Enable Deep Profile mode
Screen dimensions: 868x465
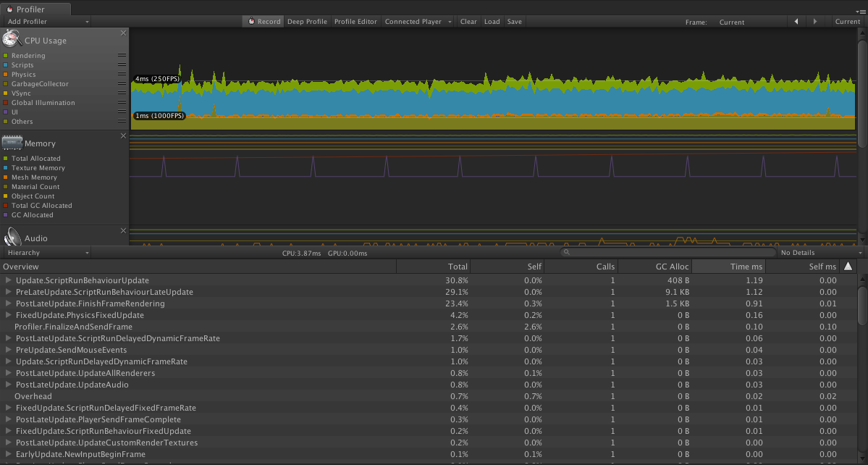pos(307,22)
